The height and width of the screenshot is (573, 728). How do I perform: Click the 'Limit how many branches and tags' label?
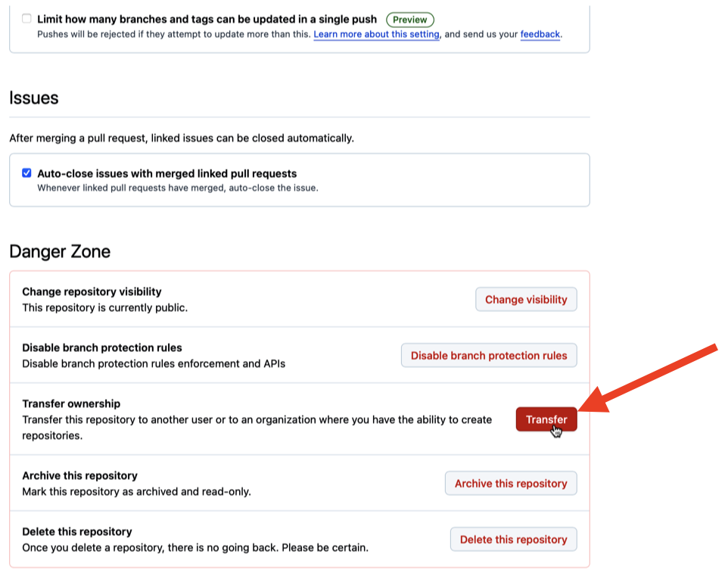click(207, 19)
